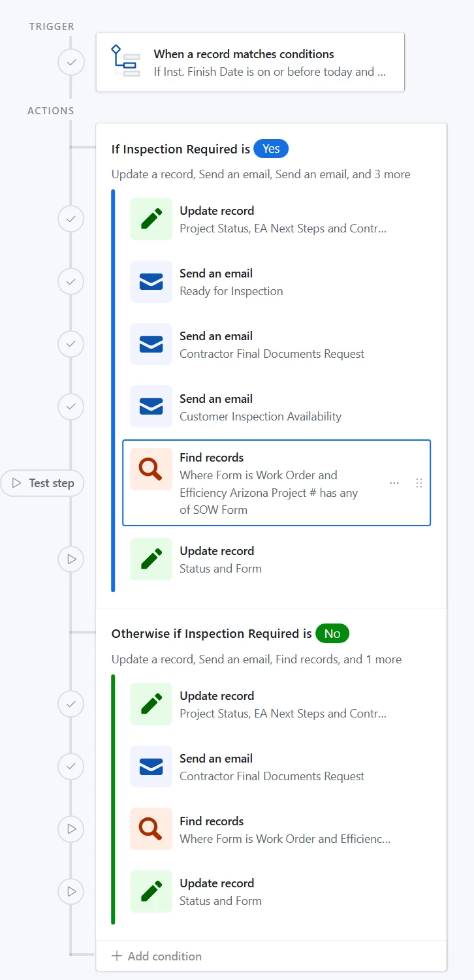Screen dimensions: 474x980
Task: Select the 'Otherwise if Inspection Required is' header
Action: pos(212,634)
